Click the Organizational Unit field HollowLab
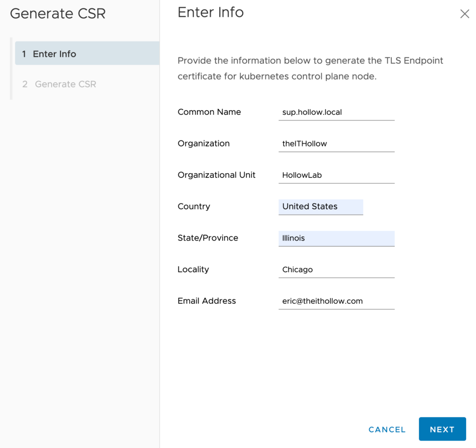The image size is (476, 448). (336, 175)
